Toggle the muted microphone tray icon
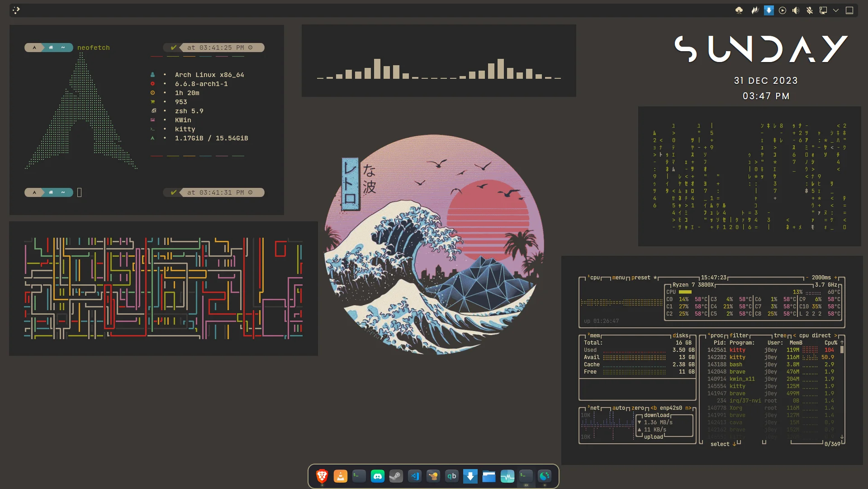Image resolution: width=868 pixels, height=489 pixels. point(809,10)
